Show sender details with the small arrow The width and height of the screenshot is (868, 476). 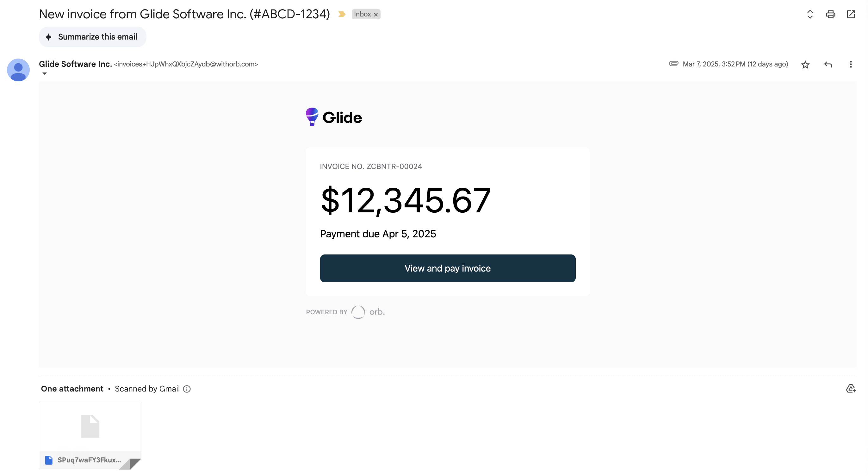click(45, 73)
